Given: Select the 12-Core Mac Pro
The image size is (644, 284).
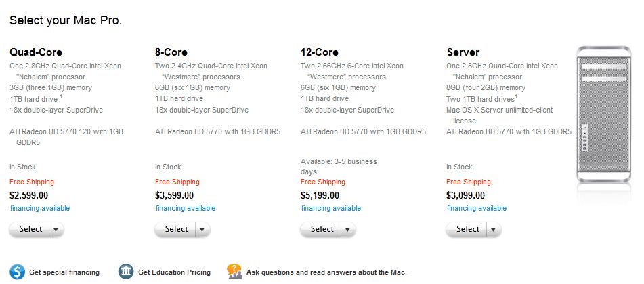Looking at the screenshot, I should point(321,229).
